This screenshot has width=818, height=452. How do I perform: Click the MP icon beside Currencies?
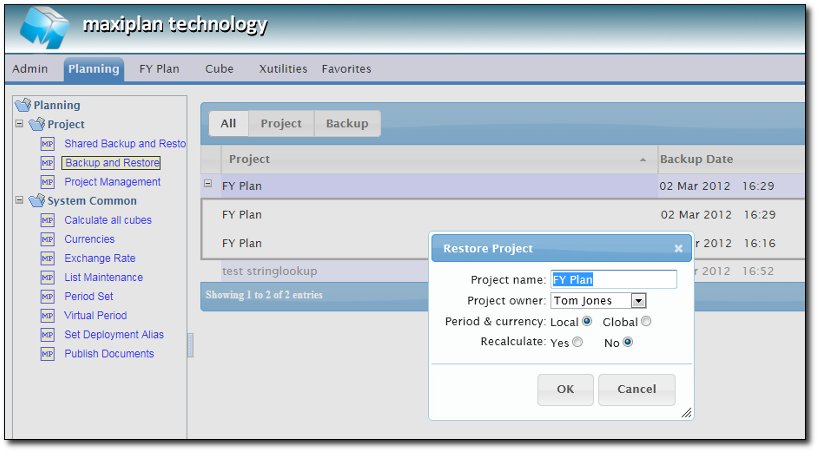pyautogui.click(x=47, y=240)
